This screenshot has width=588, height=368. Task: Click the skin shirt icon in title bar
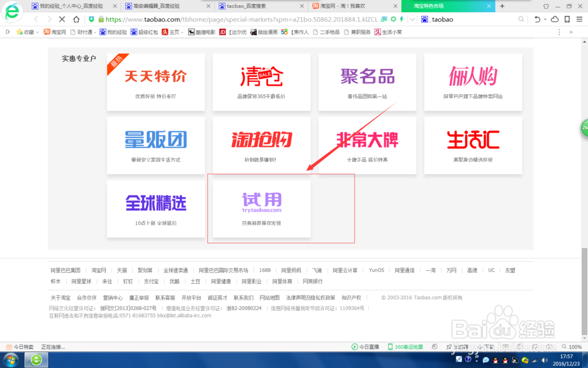[x=546, y=6]
